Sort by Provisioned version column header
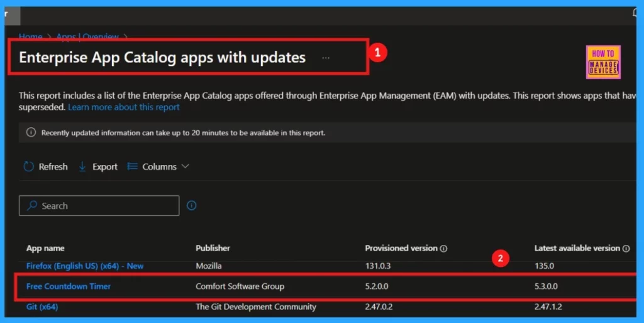 pyautogui.click(x=401, y=248)
